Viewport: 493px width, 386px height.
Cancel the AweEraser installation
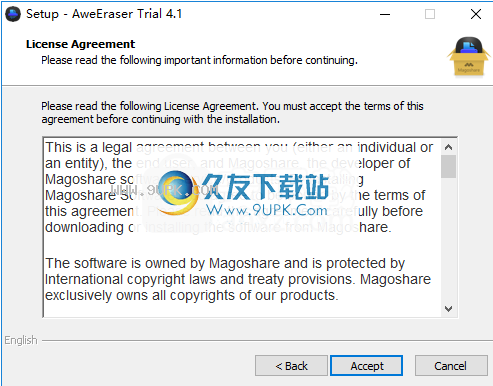450,366
